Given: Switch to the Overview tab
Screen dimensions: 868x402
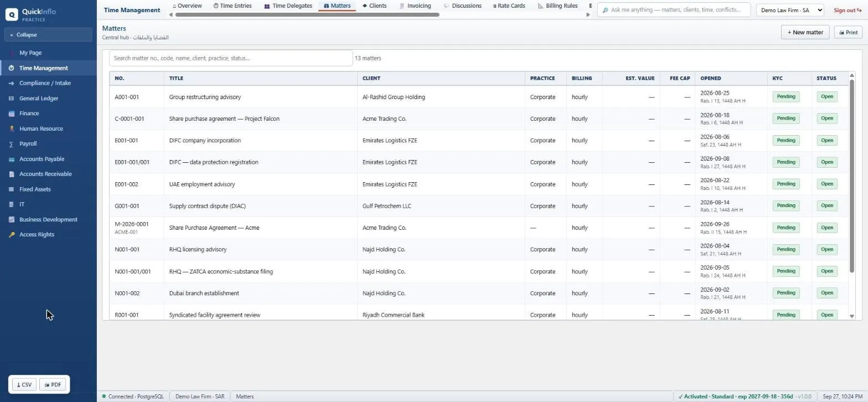Looking at the screenshot, I should click(187, 6).
